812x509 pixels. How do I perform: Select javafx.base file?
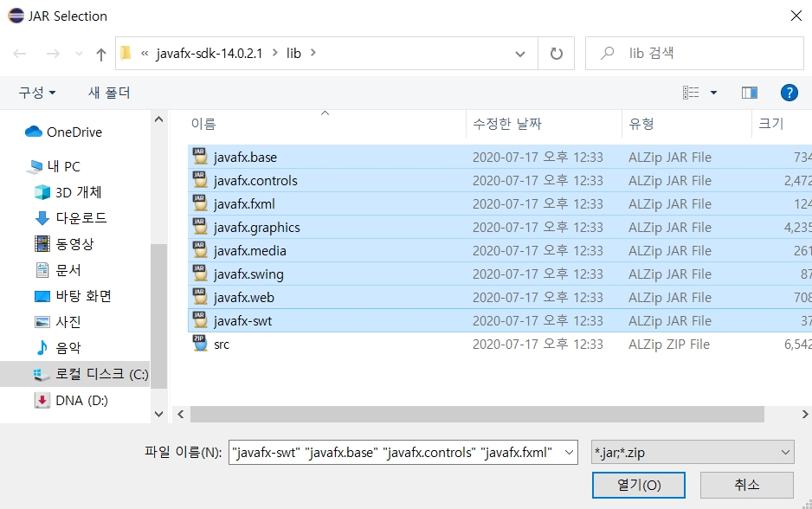(499, 157)
